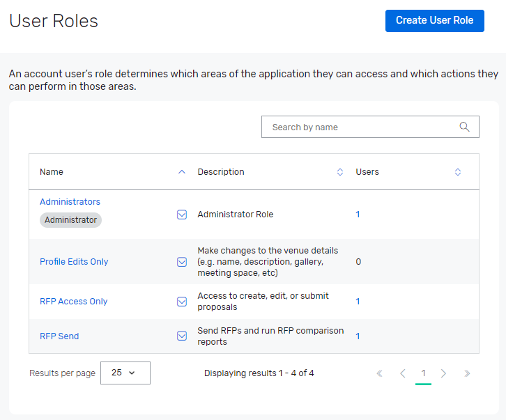Go to the previous results page
This screenshot has height=420, width=506.
click(x=402, y=373)
